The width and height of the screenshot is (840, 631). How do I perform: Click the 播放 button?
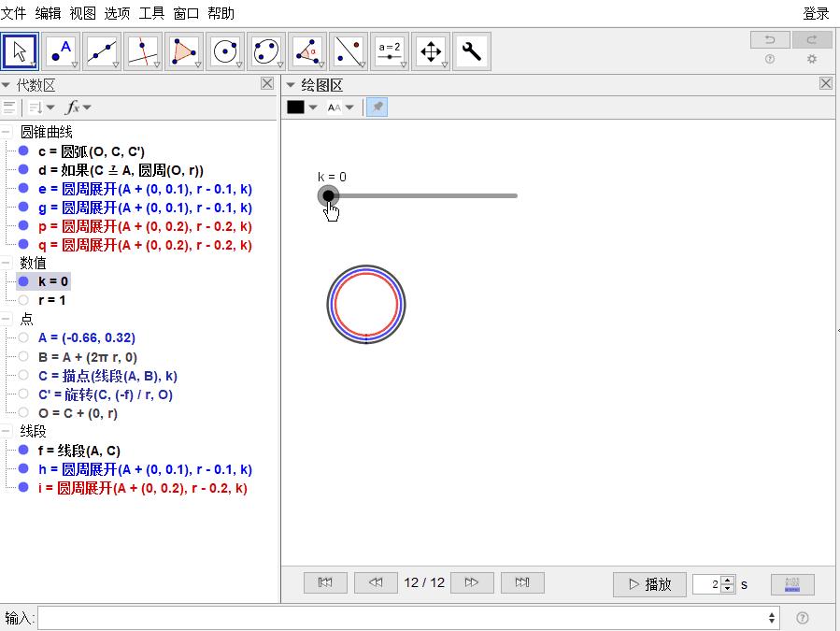click(x=649, y=584)
